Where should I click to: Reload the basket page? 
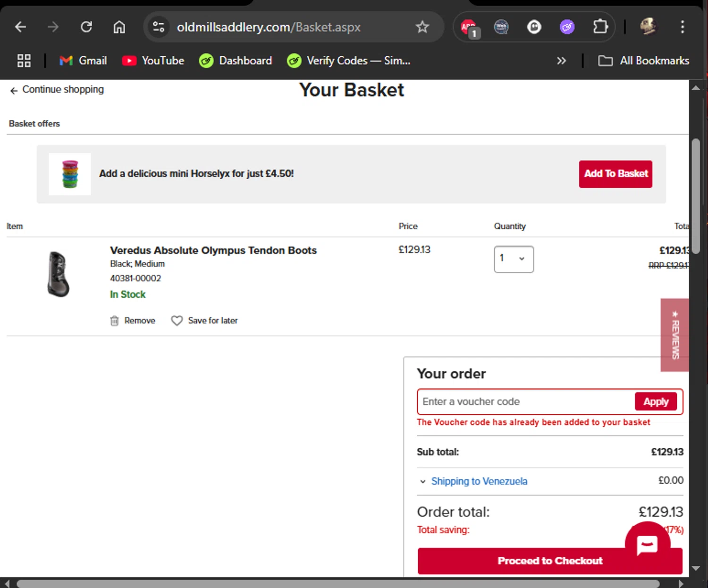point(86,27)
